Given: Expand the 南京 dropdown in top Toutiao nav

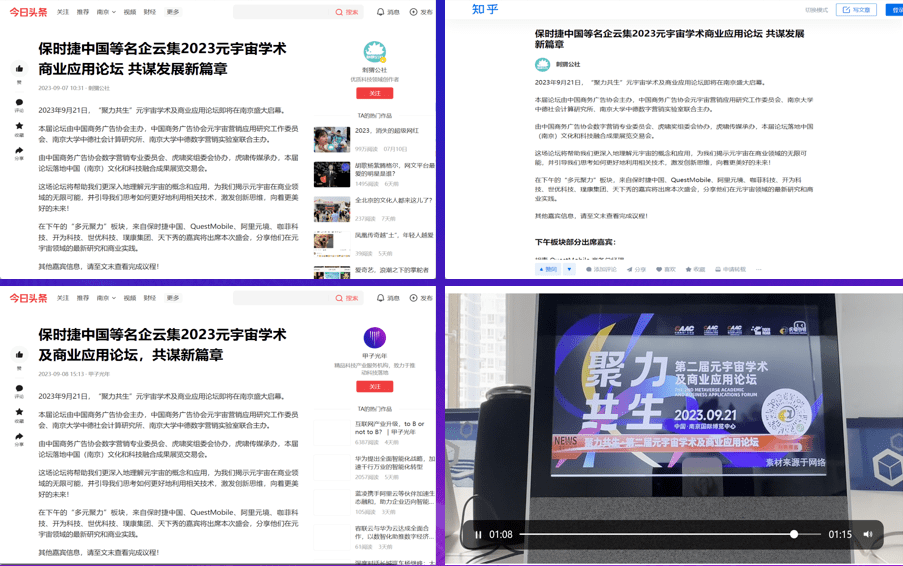Looking at the screenshot, I should (x=106, y=12).
